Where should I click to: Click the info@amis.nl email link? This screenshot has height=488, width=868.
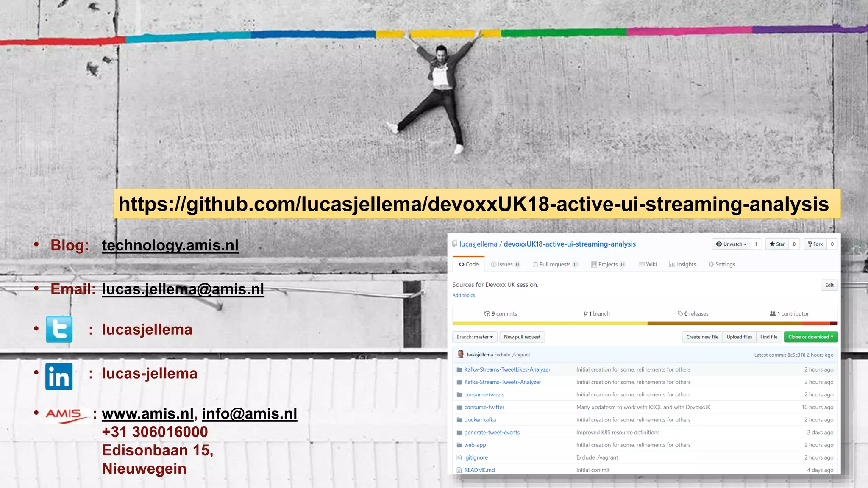pyautogui.click(x=250, y=414)
